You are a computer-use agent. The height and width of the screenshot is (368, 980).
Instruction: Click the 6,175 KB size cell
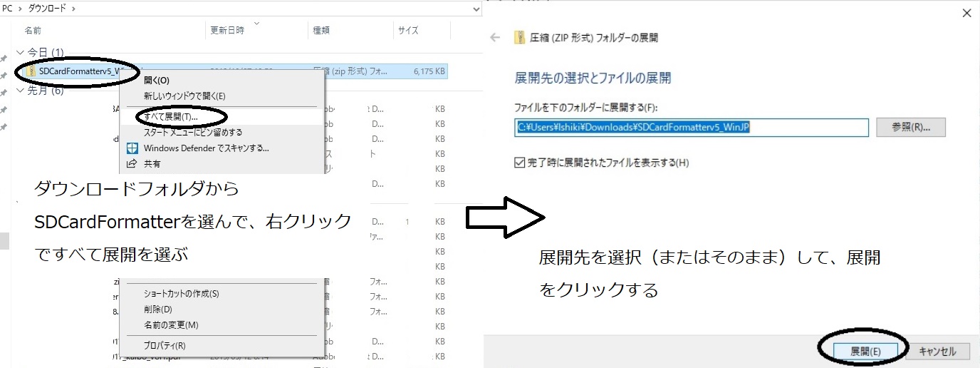point(429,71)
